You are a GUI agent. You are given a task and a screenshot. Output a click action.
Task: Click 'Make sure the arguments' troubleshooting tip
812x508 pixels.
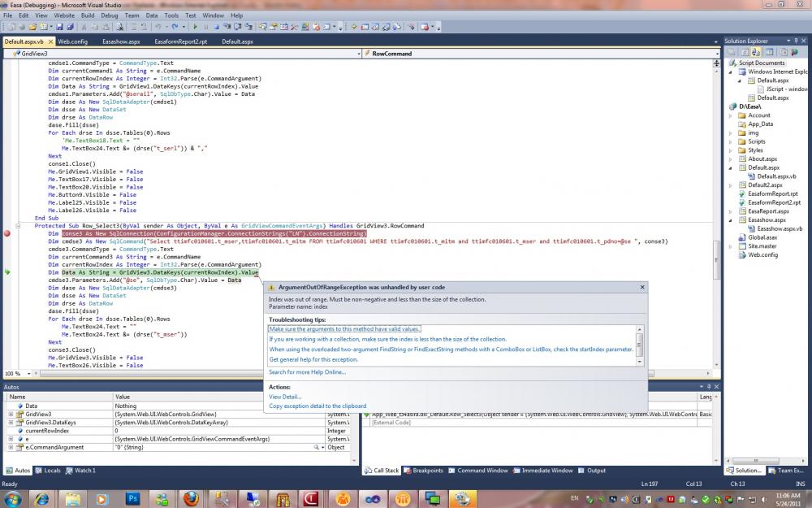(x=344, y=329)
